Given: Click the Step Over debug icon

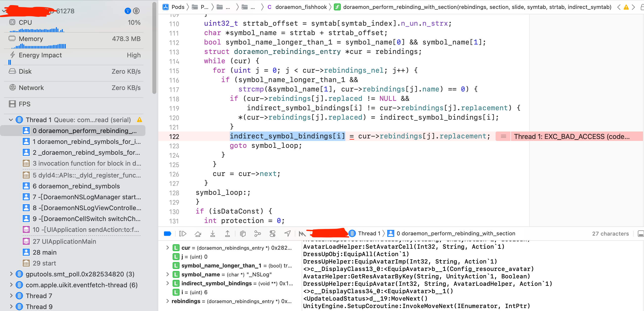Looking at the screenshot, I should tap(198, 234).
